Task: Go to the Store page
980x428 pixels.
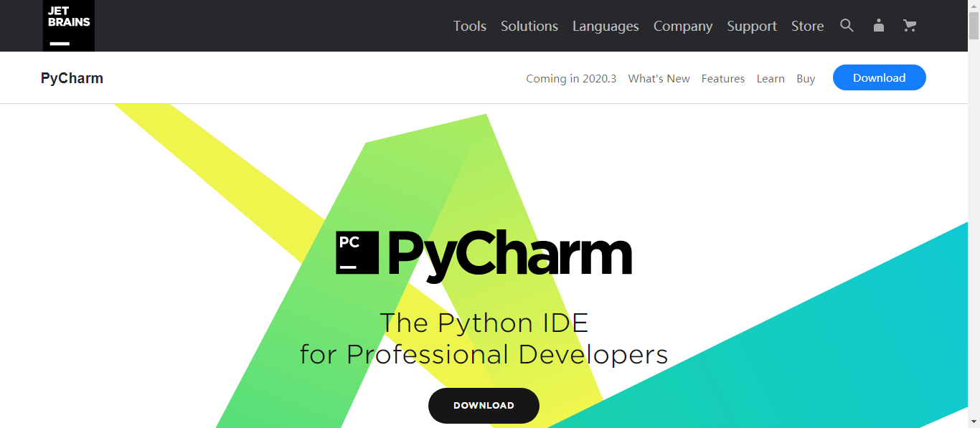Action: (x=807, y=26)
